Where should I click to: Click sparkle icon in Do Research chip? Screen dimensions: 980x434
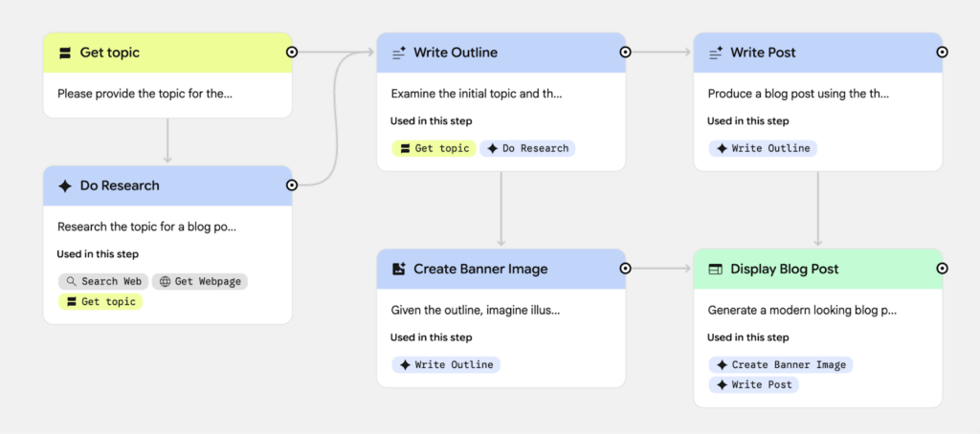pyautogui.click(x=493, y=148)
